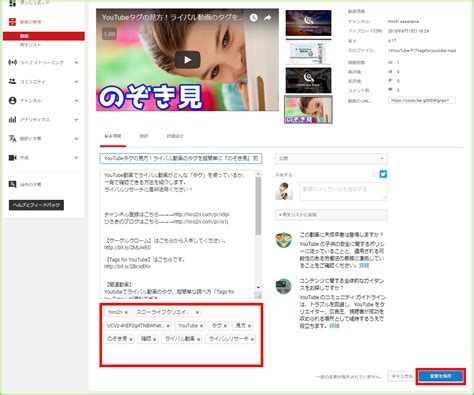
Task: Select the first thumbnail option
Action: pos(308,23)
